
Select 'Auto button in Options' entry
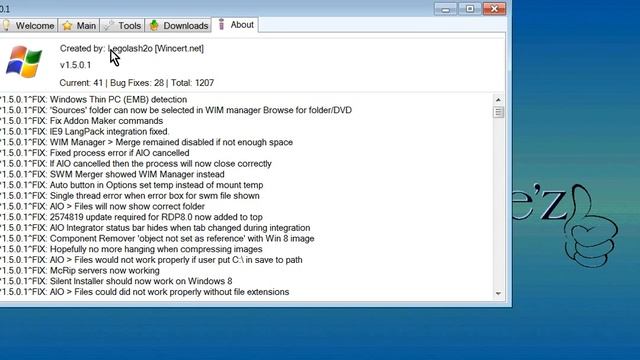tap(132, 185)
